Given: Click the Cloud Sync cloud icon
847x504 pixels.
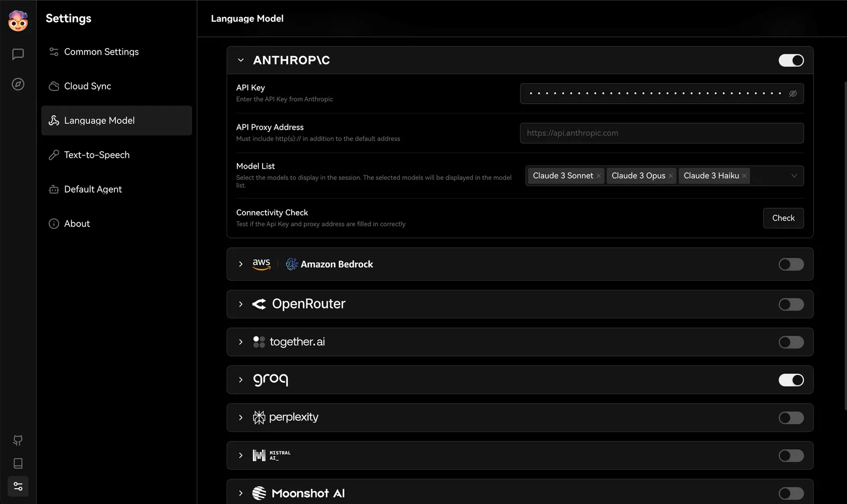Looking at the screenshot, I should pos(53,86).
